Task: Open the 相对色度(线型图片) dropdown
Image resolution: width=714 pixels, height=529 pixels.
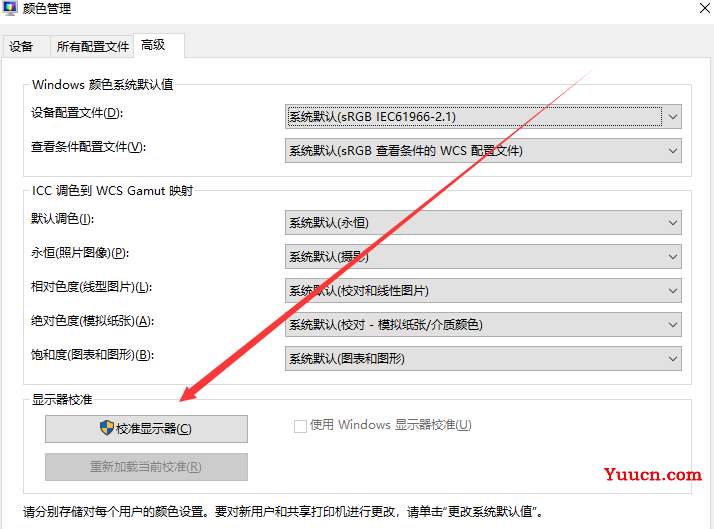Action: tap(483, 290)
